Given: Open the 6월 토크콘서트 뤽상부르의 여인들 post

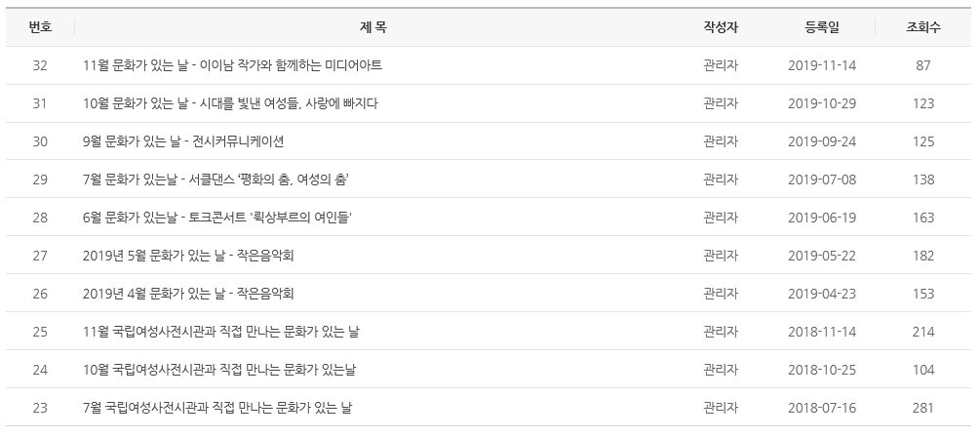Looking at the screenshot, I should coord(217,218).
